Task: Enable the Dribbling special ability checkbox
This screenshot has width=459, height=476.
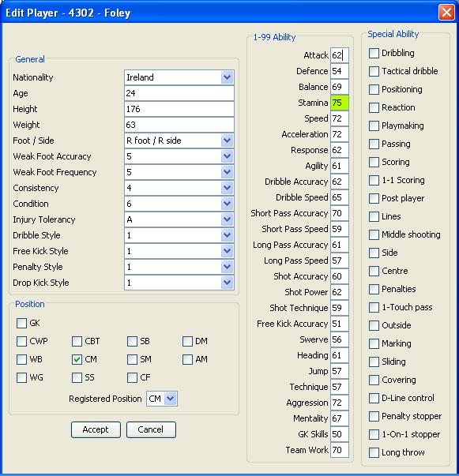Action: (374, 53)
